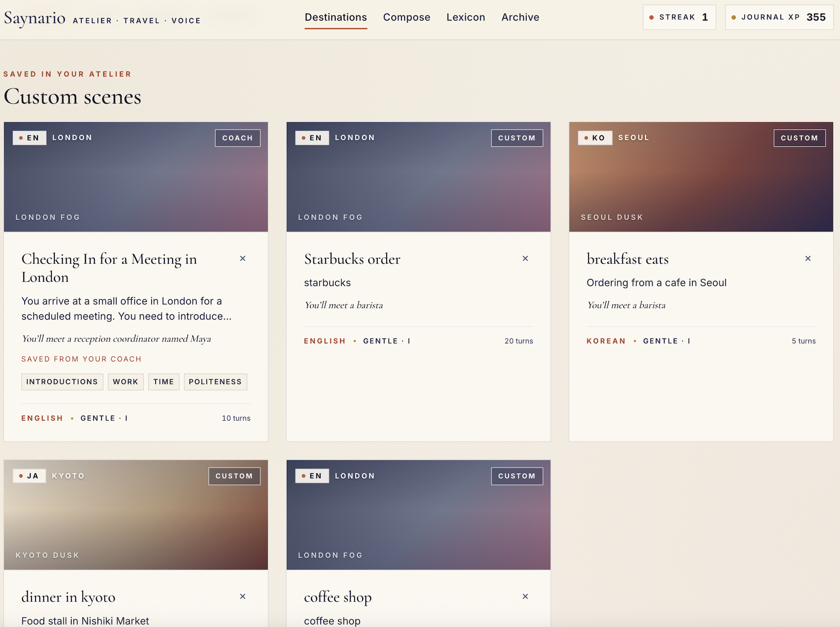Open the Compose tab
840x627 pixels.
406,17
